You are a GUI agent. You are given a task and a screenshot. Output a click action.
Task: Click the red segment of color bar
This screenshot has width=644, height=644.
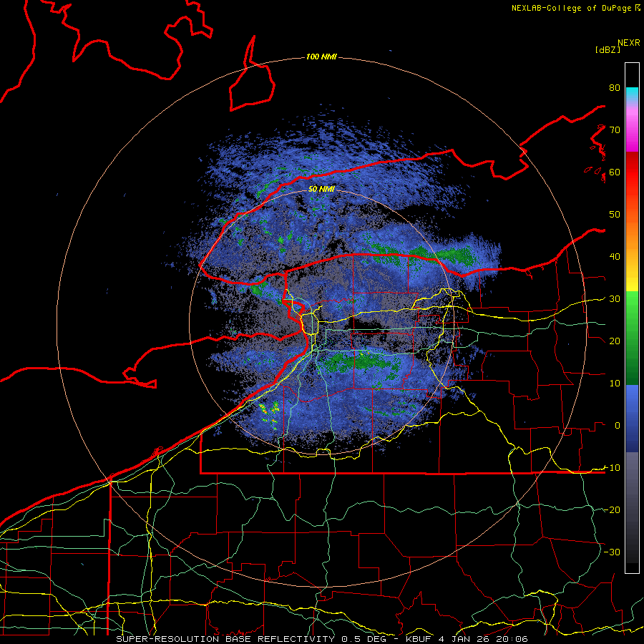pyautogui.click(x=632, y=172)
